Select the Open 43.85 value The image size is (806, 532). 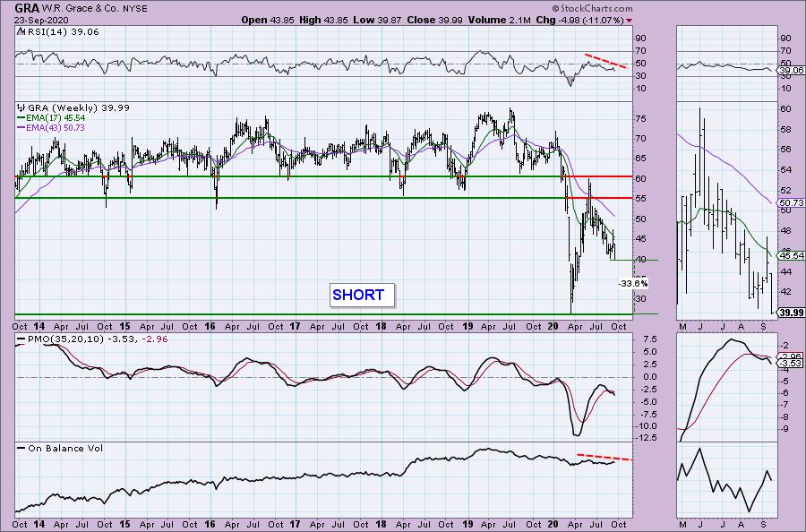pyautogui.click(x=268, y=20)
